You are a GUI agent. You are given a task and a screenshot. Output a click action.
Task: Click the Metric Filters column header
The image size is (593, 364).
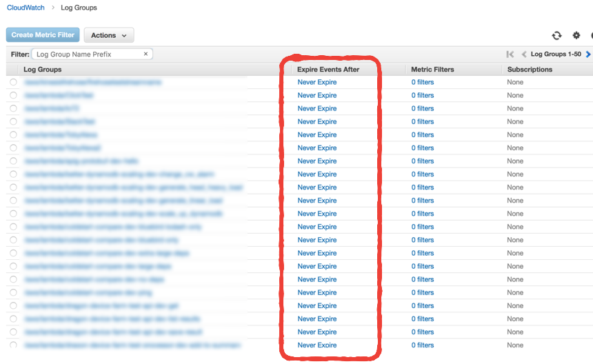(x=432, y=70)
